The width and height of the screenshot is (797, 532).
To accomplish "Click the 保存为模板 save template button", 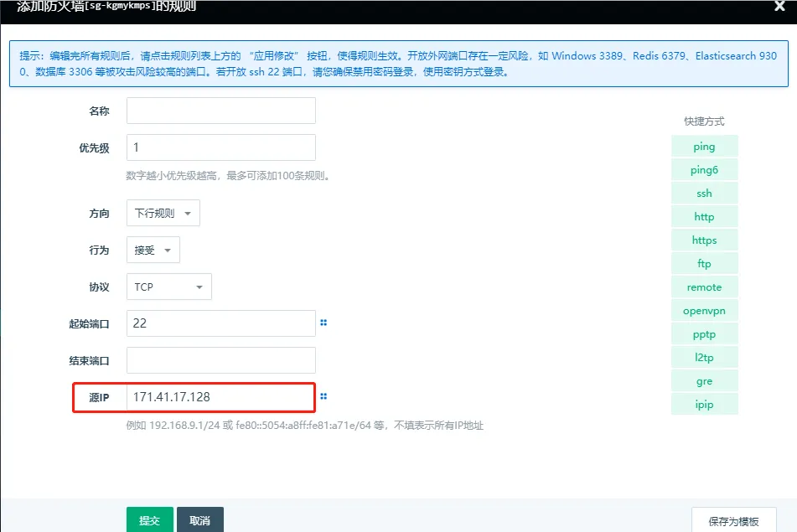I will click(733, 521).
